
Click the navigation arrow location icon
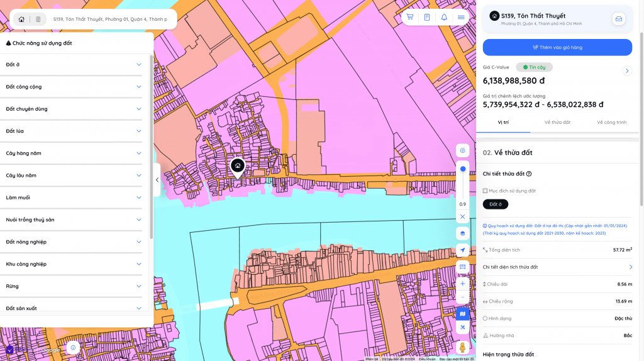(x=463, y=250)
